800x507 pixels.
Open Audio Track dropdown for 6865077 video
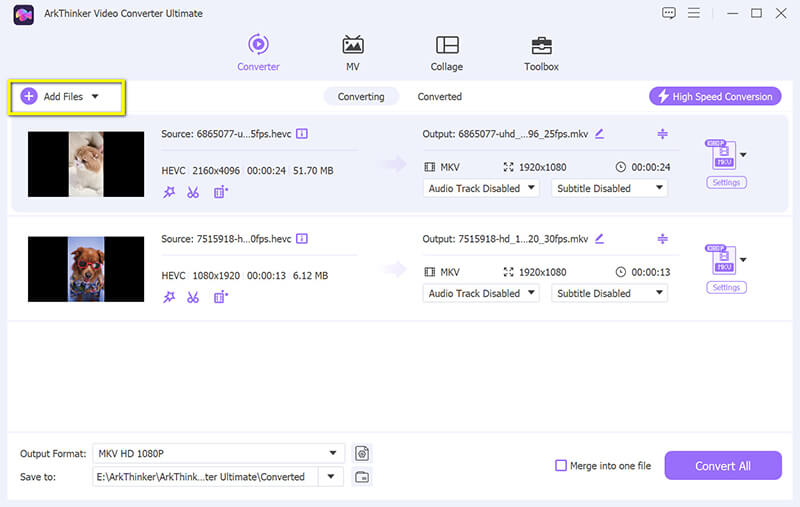tap(481, 188)
